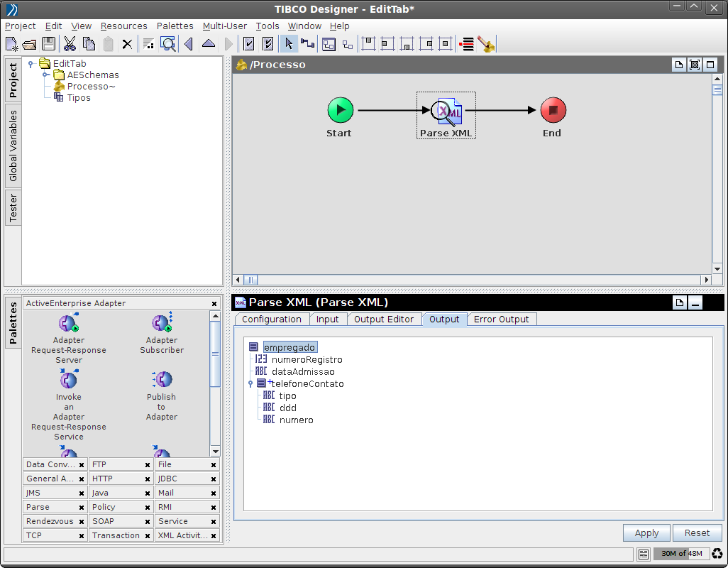The height and width of the screenshot is (568, 728).
Task: Collapse the telefoneContato element node
Action: (250, 384)
